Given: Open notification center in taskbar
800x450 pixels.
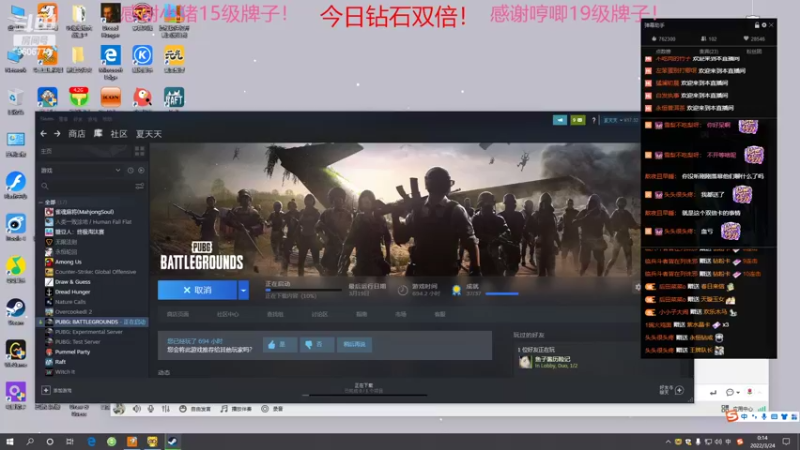Looking at the screenshot, I should pos(786,441).
